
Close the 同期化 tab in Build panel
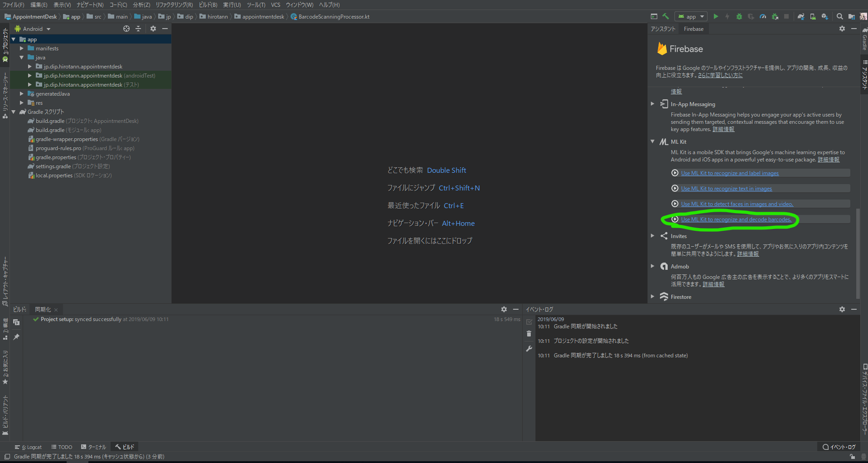[56, 310]
